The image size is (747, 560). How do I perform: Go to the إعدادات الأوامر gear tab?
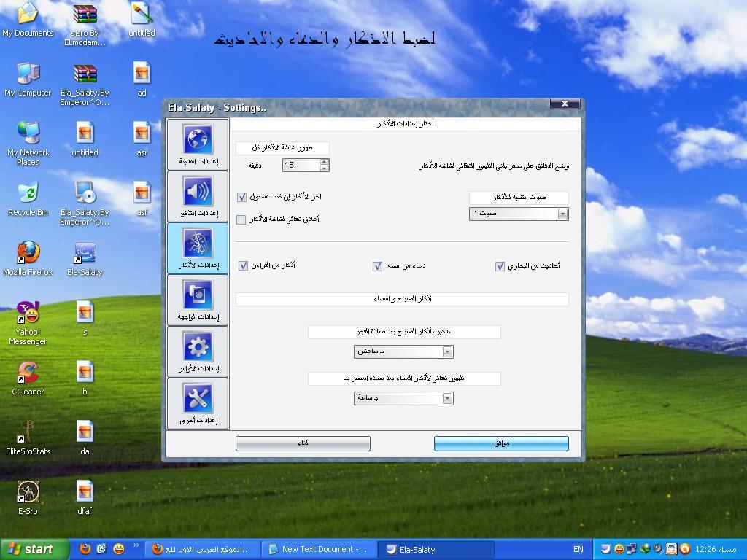pyautogui.click(x=198, y=352)
